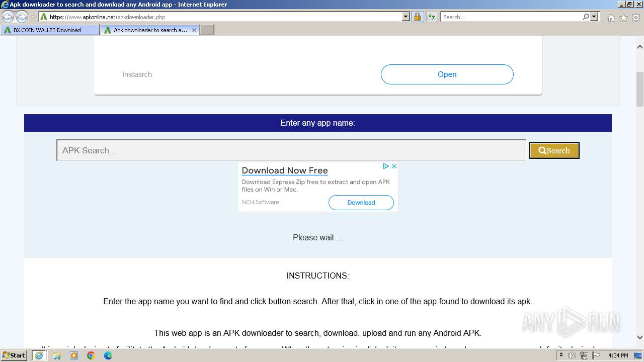
Task: Open a new blank tab
Action: 207,30
